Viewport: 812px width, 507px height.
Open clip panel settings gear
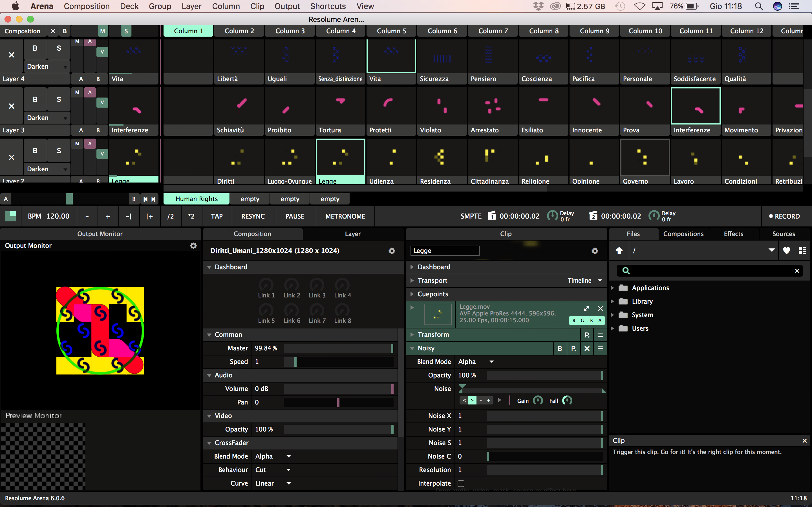(595, 251)
